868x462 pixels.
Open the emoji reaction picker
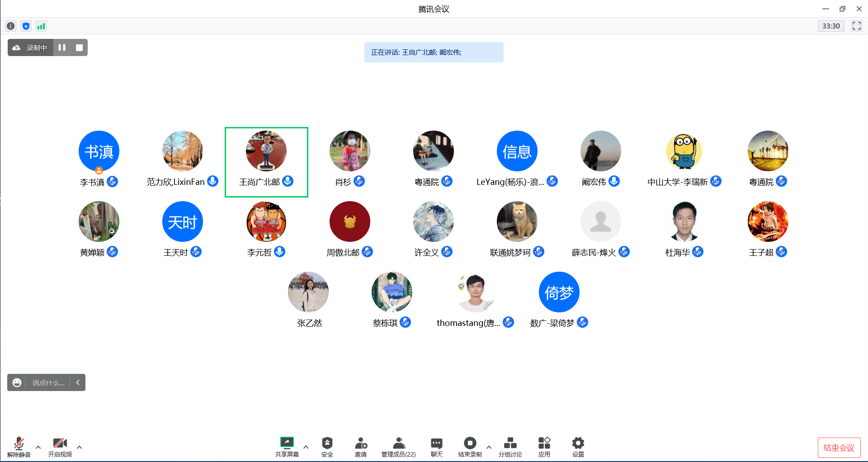click(17, 382)
